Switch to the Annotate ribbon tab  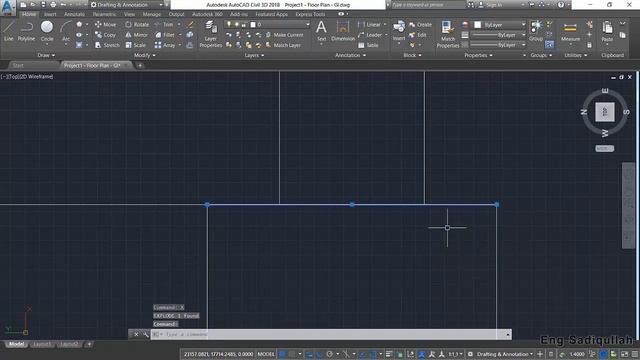point(74,14)
